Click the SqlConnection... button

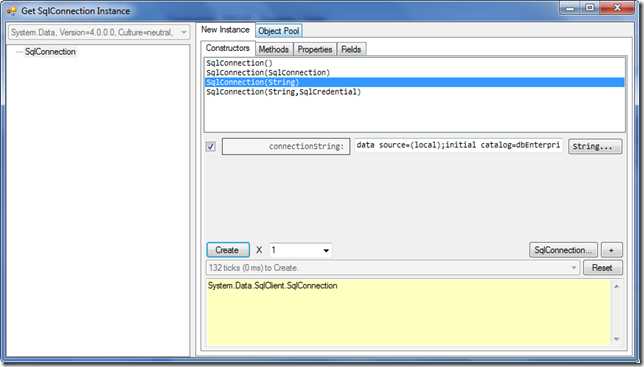(x=563, y=250)
